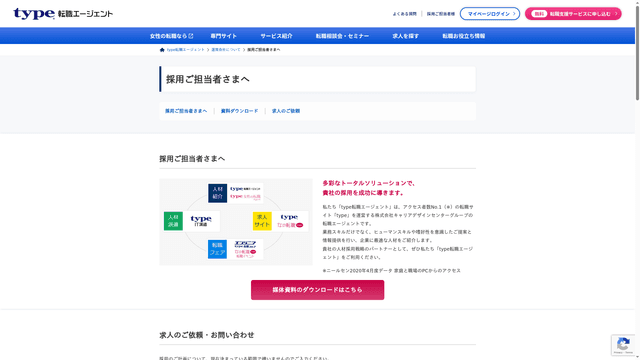The width and height of the screenshot is (640, 360).
Task: Click the ニールセン2020年4月度データ footnote
Action: coord(391,271)
